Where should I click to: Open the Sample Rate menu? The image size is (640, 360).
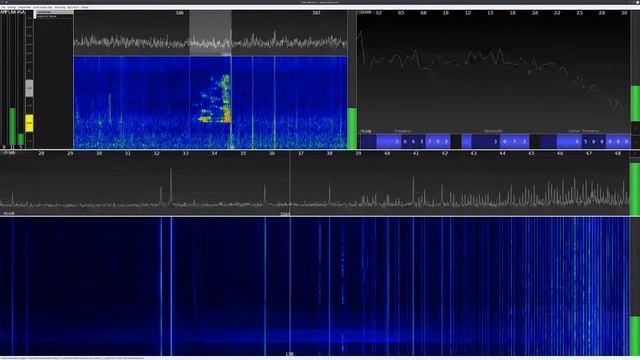[x=24, y=7]
